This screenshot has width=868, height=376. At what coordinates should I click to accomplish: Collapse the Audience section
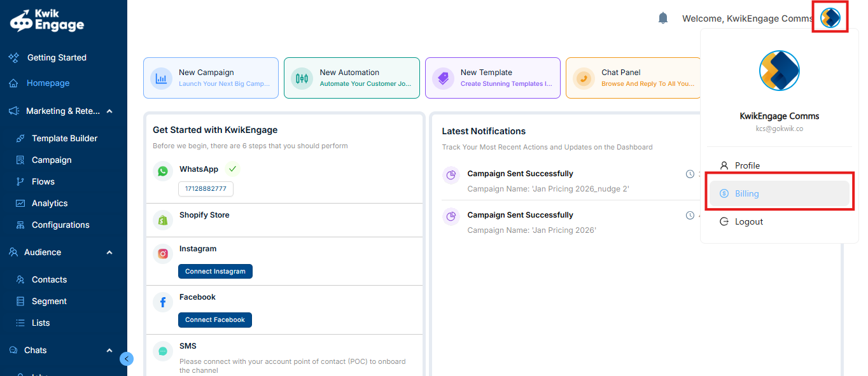[109, 253]
